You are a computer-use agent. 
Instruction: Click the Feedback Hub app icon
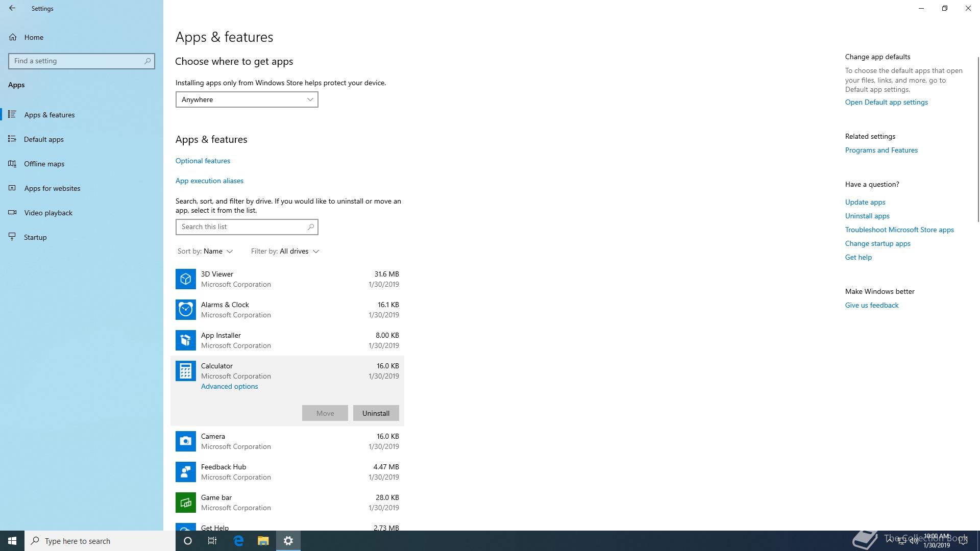point(186,472)
